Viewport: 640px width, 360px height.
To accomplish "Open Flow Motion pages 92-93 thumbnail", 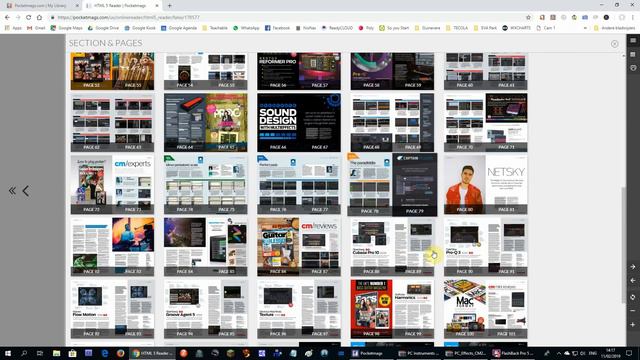I will point(112,309).
